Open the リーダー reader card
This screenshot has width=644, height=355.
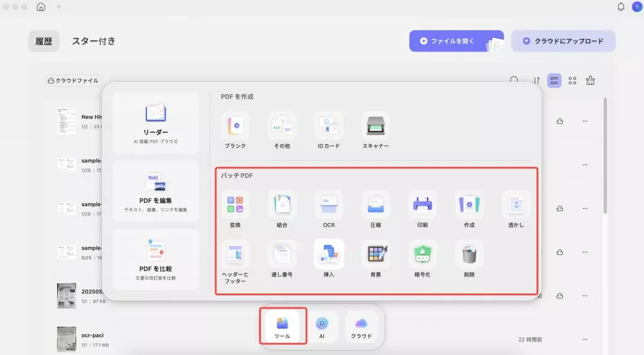coord(156,123)
